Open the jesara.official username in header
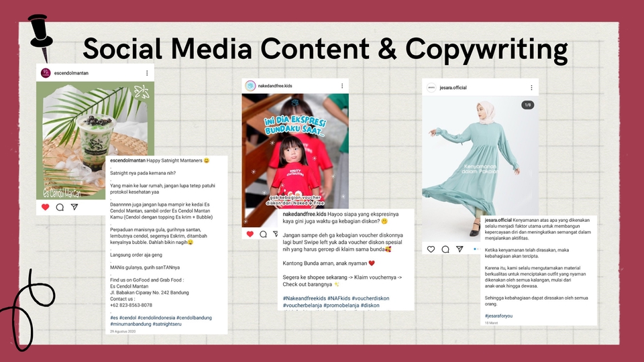644x362 pixels. [x=453, y=88]
